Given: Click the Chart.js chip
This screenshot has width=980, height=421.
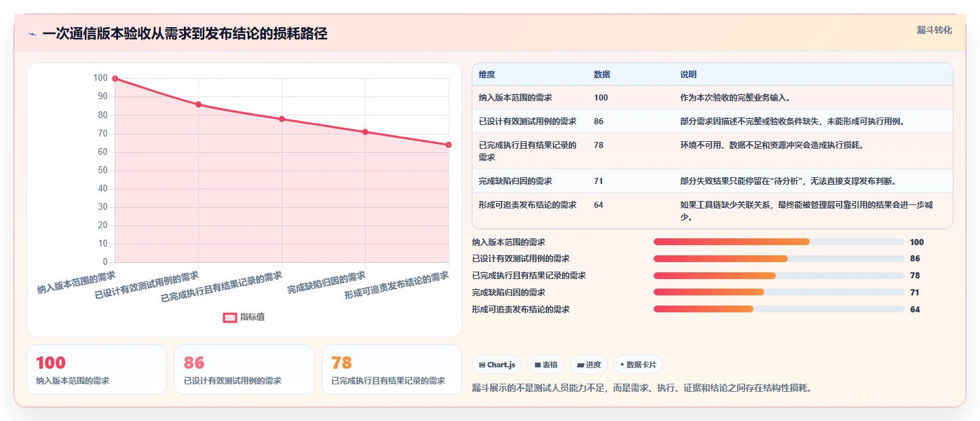Looking at the screenshot, I should click(x=497, y=365).
